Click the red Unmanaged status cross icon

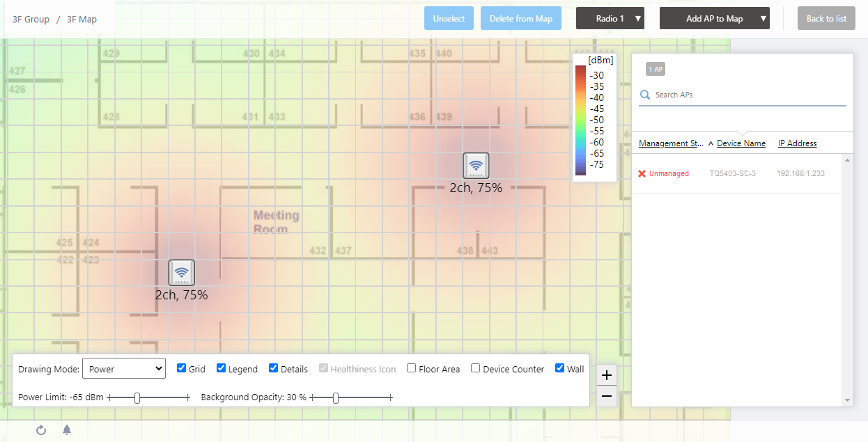tap(642, 173)
